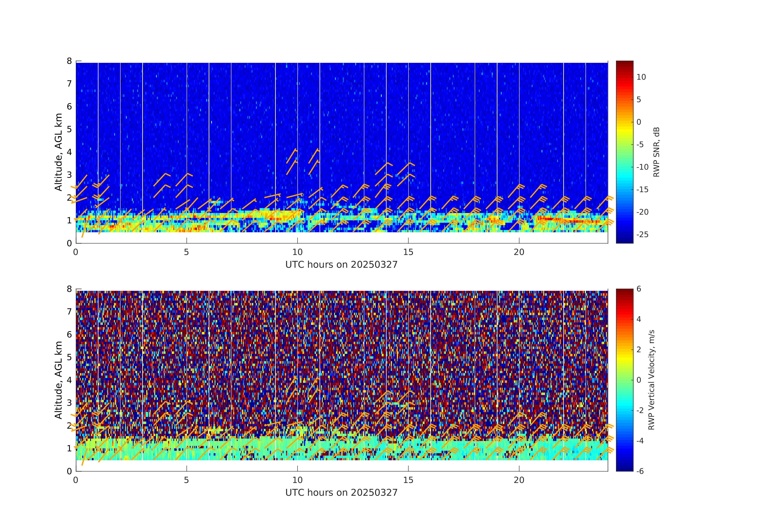This screenshot has width=775, height=532.
Task: Click hour 5 tick on bottom x-axis
Action: tap(186, 480)
